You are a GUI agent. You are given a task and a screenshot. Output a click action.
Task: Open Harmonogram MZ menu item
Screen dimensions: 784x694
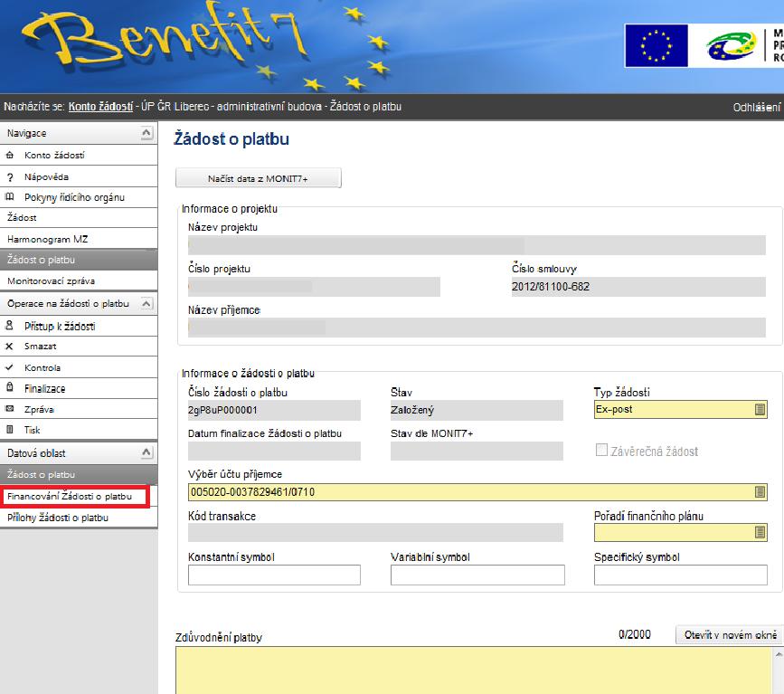coord(79,239)
